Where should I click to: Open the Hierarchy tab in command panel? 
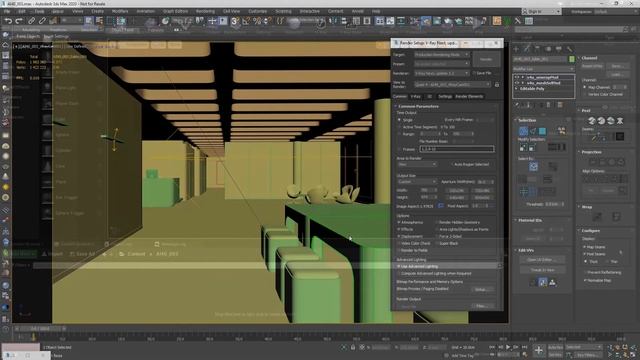537,49
